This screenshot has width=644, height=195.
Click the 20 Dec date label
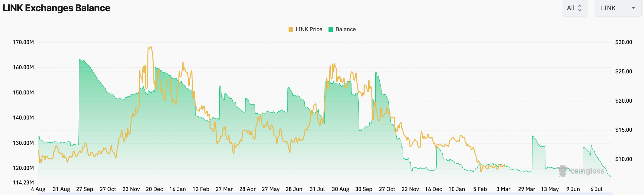pos(154,189)
